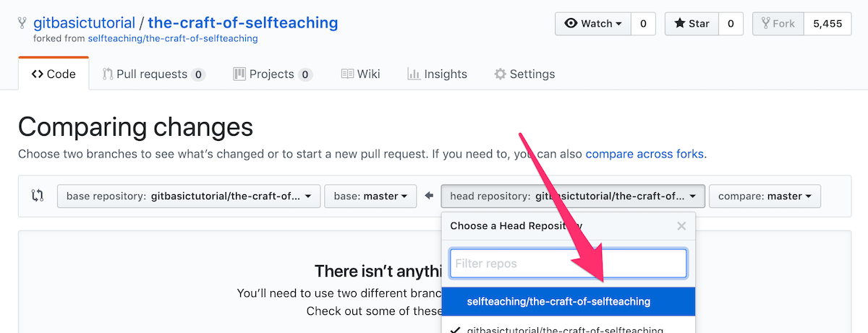View the 5,455 forks count
This screenshot has height=333, width=868.
coord(827,23)
